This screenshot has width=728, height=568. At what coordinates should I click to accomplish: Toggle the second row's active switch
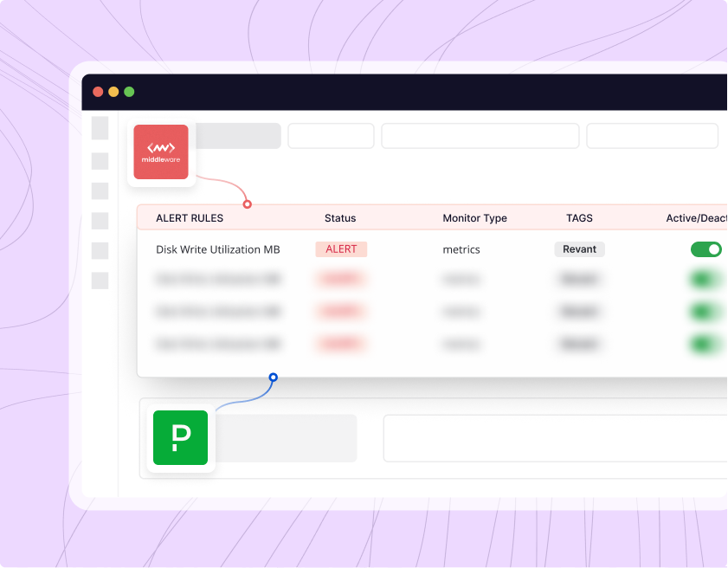click(x=706, y=280)
